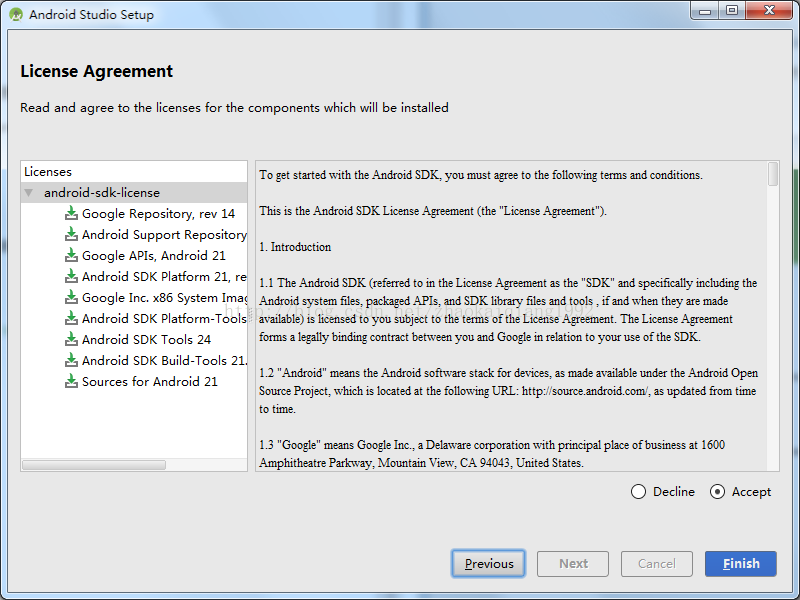The width and height of the screenshot is (800, 600).
Task: Click download icon for Sources for Android 21
Action: coord(71,381)
